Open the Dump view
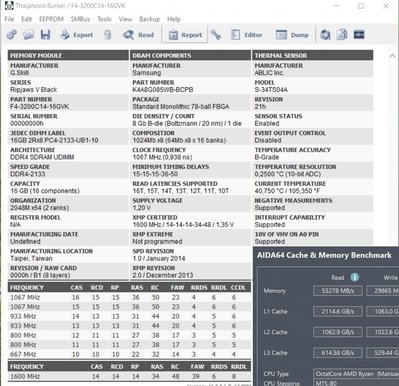The image size is (399, 386). pyautogui.click(x=292, y=35)
